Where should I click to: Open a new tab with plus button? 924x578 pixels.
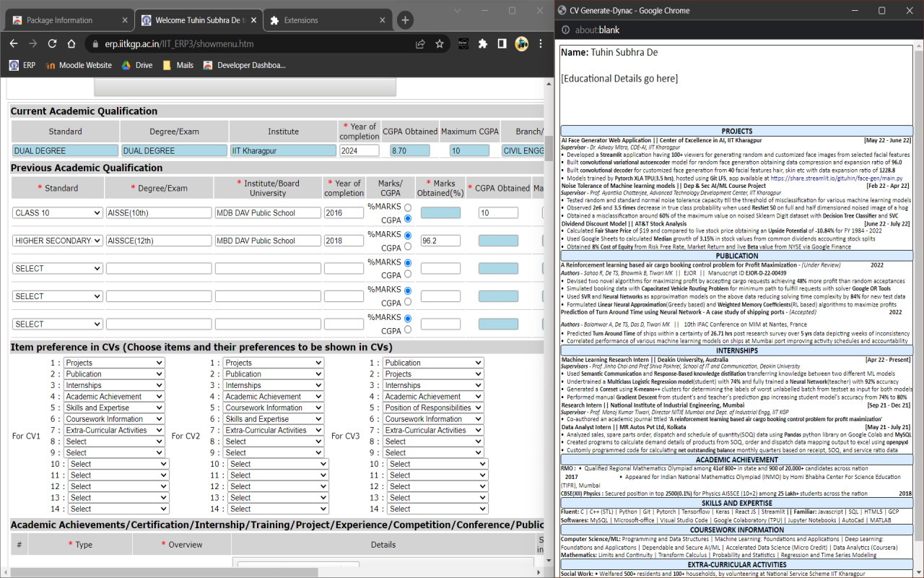coord(405,20)
